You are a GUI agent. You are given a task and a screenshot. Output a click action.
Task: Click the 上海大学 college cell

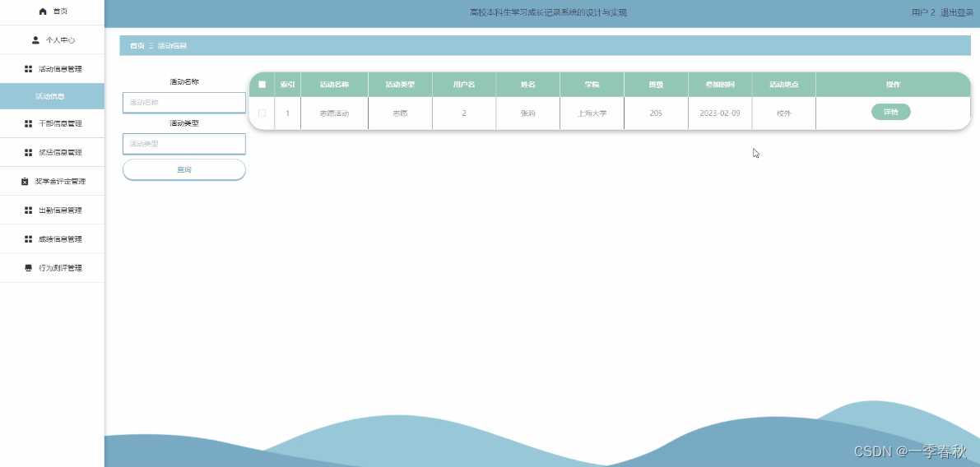592,113
